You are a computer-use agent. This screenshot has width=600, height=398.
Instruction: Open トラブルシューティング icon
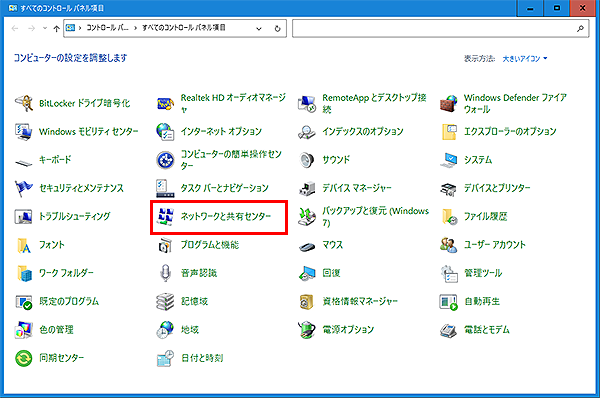coord(24,216)
